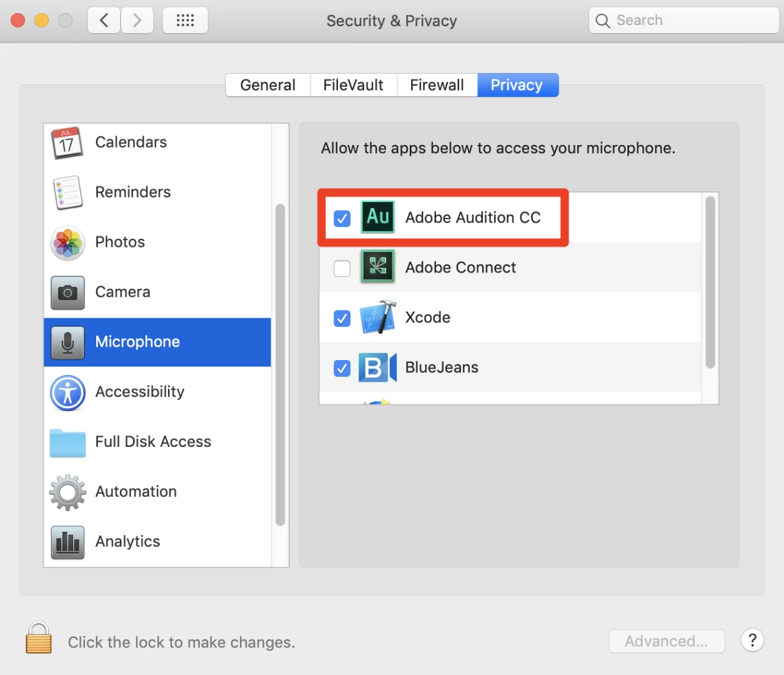This screenshot has width=784, height=675.
Task: Switch to the General tab
Action: [268, 85]
